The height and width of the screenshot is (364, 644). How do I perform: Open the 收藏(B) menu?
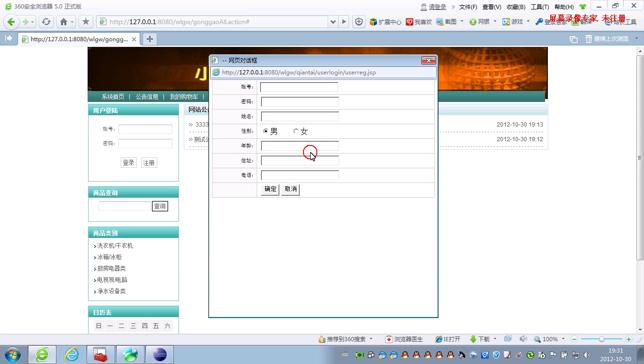tap(516, 7)
